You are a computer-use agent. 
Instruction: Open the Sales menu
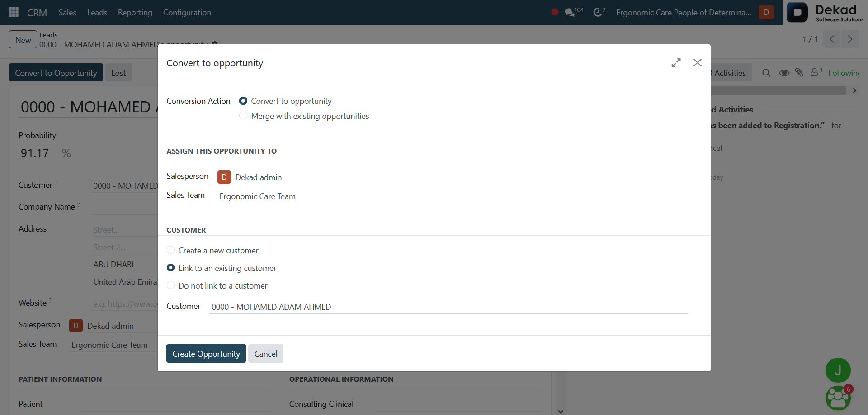point(67,12)
